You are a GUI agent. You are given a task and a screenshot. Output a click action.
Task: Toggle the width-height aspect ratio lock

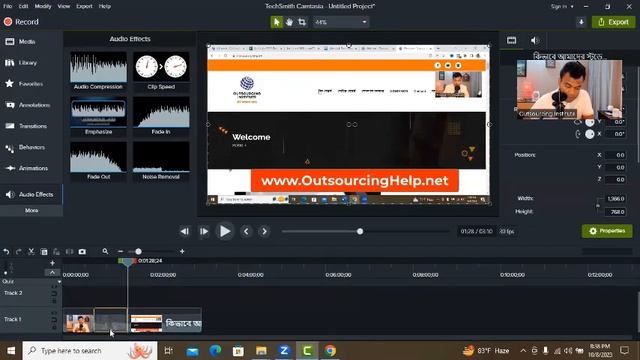pos(598,205)
